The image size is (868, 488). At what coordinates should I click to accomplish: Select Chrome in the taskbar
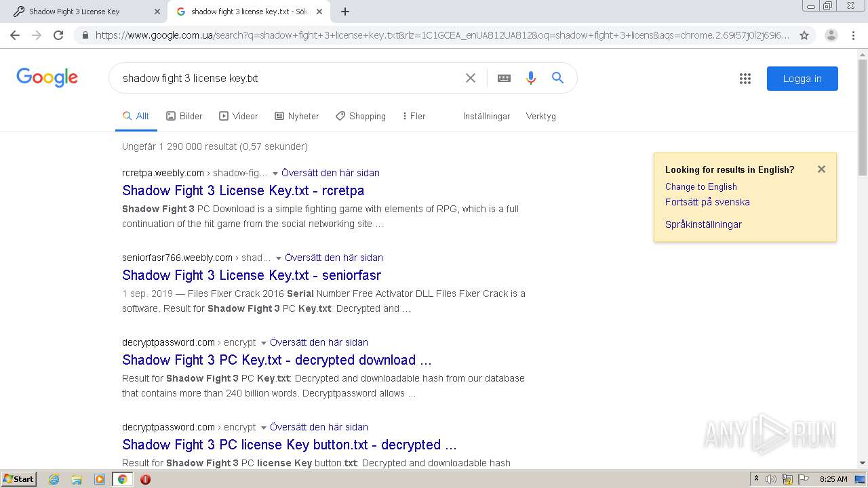(122, 479)
